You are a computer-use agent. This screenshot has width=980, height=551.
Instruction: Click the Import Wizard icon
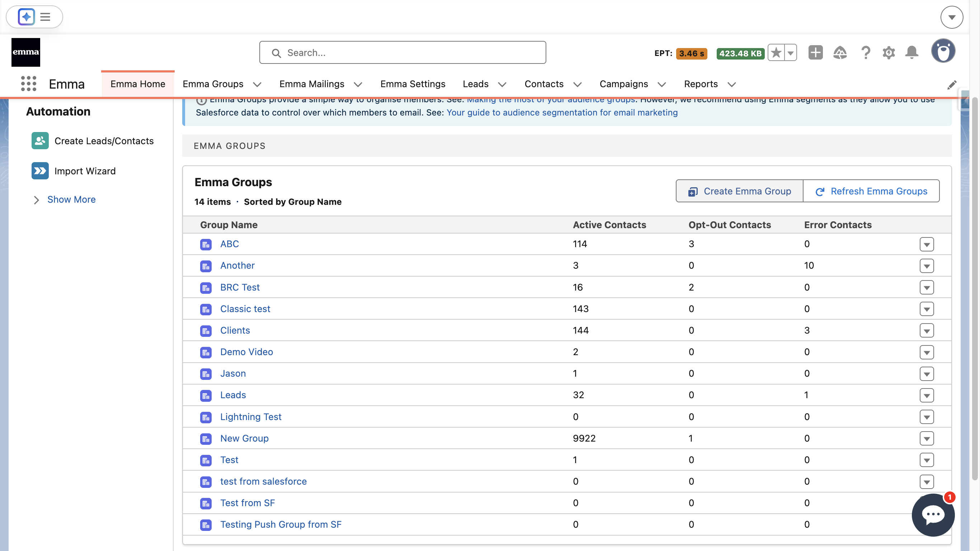point(40,171)
